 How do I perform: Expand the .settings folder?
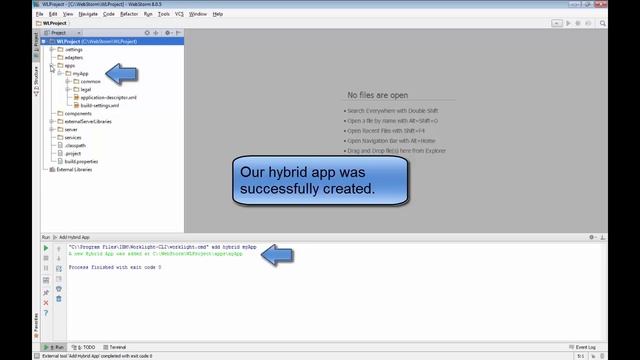point(52,49)
